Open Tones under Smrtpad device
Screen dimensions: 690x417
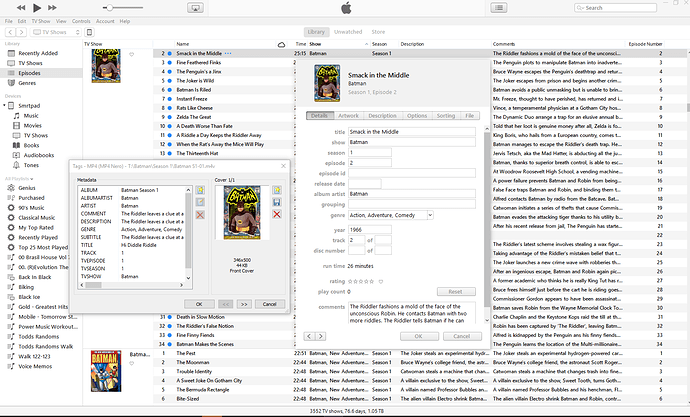pyautogui.click(x=31, y=165)
